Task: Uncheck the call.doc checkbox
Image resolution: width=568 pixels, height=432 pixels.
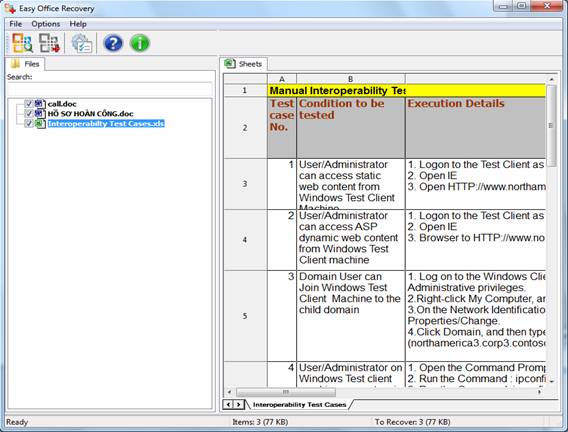Action: 29,104
